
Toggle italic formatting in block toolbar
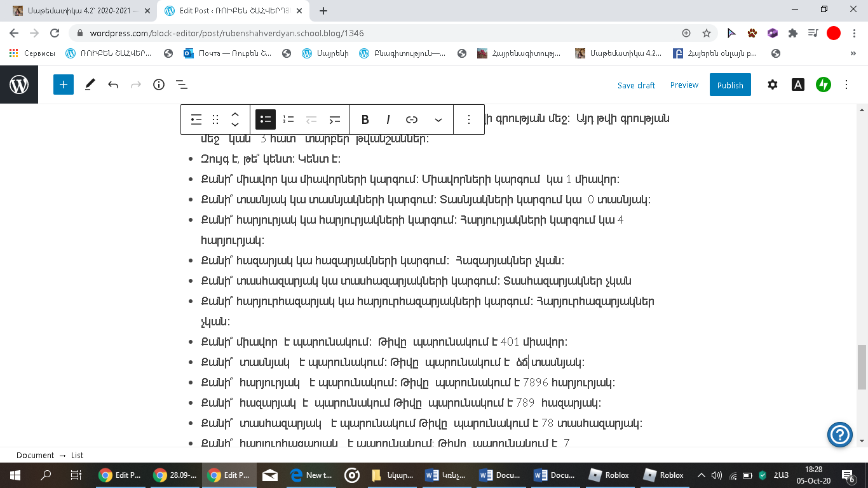[x=388, y=119]
